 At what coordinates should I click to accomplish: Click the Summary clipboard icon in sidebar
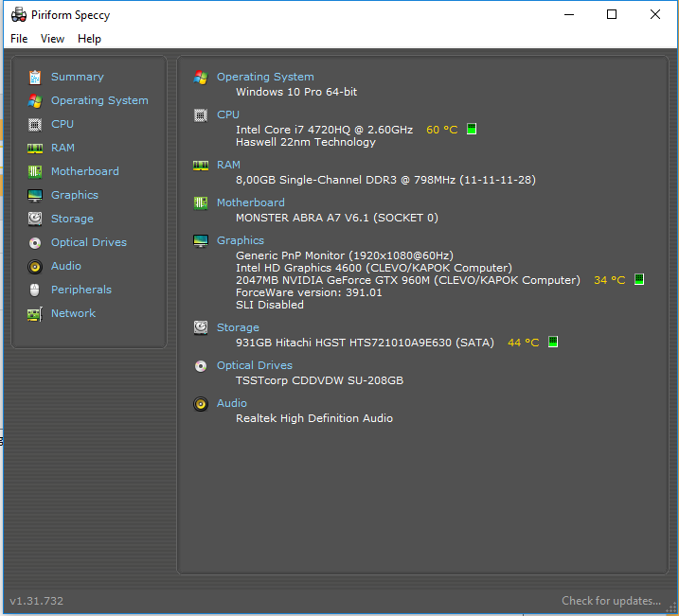pyautogui.click(x=35, y=77)
